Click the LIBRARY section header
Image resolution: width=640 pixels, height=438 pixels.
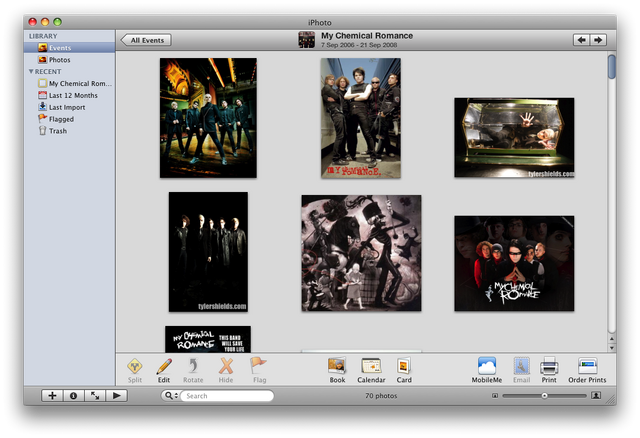coord(43,36)
